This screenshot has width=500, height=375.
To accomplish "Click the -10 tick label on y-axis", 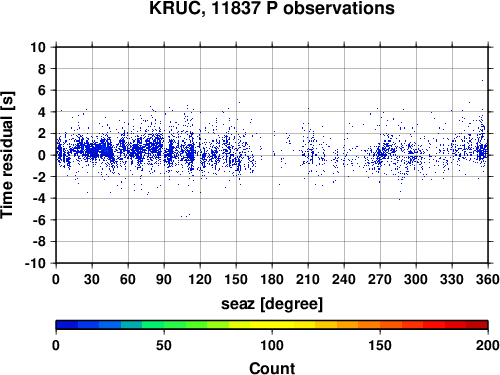I will point(35,263).
